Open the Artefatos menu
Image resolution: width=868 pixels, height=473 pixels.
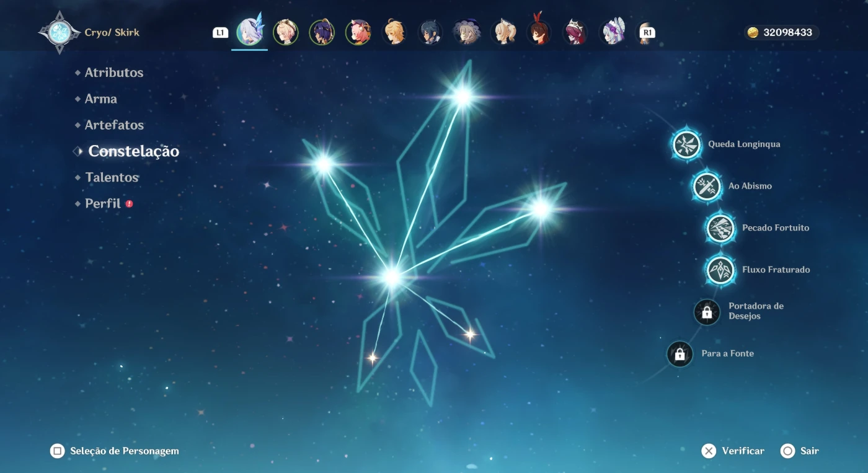click(x=114, y=125)
